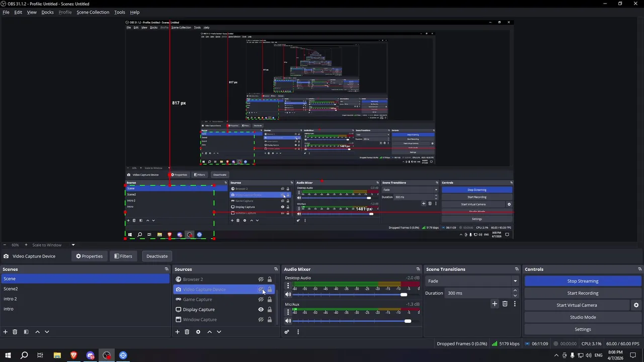Open Settings from Controls panel
644x362 pixels.
[583, 329]
